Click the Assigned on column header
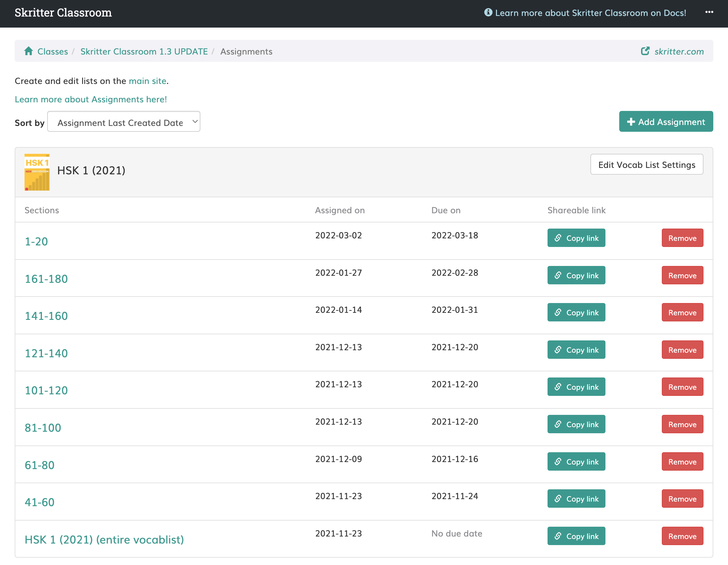This screenshot has height=565, width=728. click(340, 210)
